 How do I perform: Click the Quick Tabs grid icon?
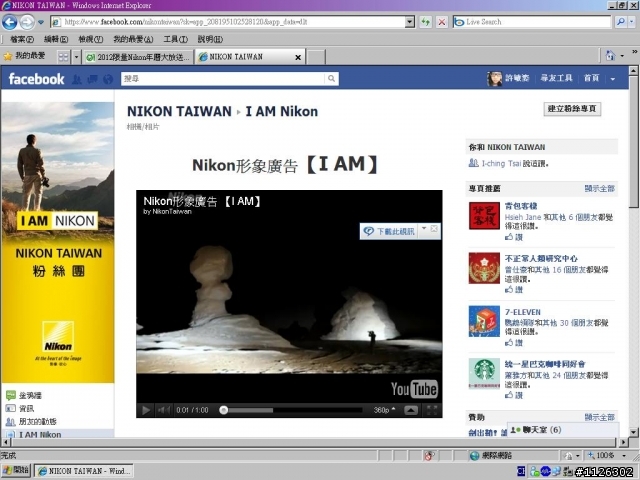pyautogui.click(x=63, y=57)
